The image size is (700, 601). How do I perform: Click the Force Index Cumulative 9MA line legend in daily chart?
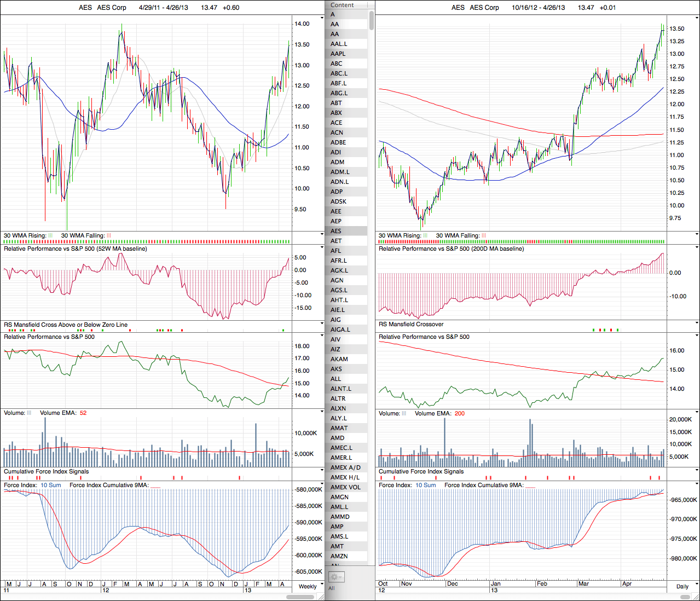538,486
